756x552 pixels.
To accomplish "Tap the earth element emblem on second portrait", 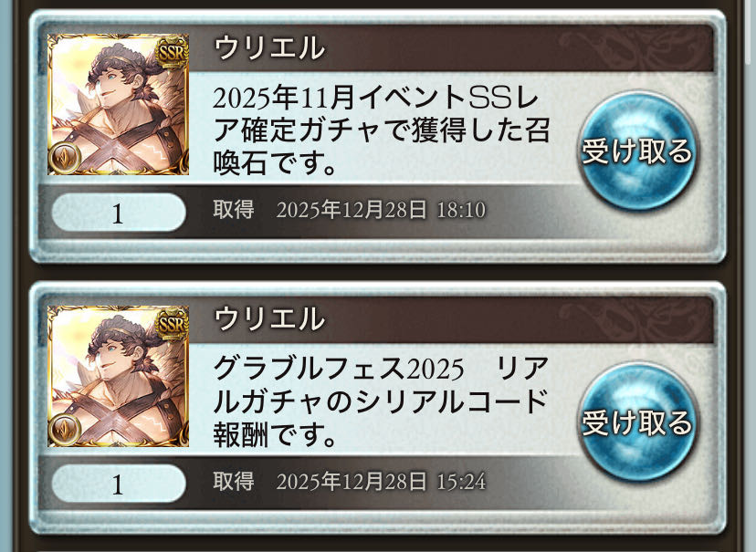I will pyautogui.click(x=65, y=429).
